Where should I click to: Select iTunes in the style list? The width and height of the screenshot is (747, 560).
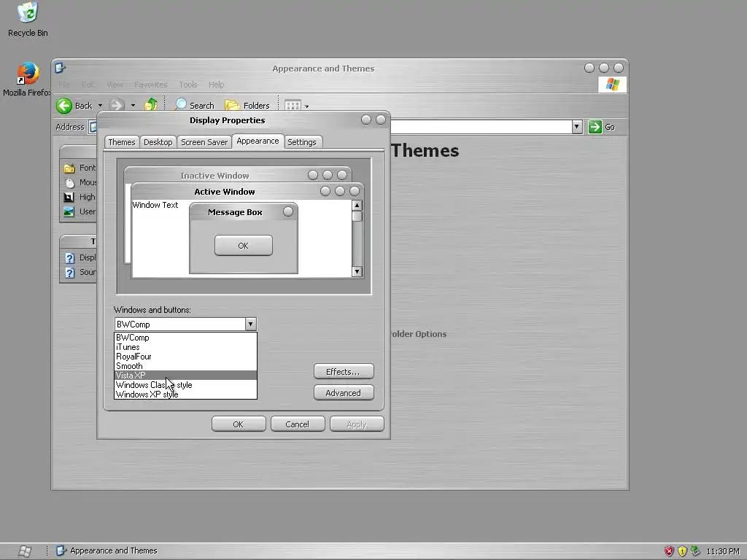point(186,347)
